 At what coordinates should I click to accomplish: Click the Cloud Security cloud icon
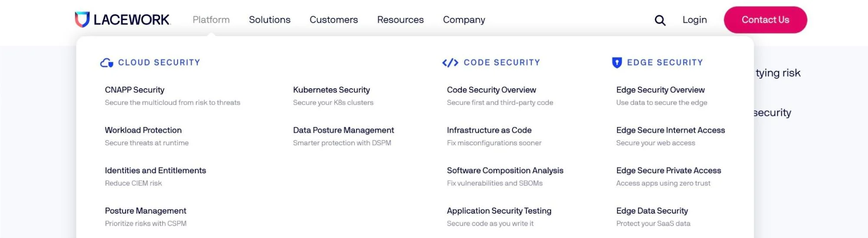pyautogui.click(x=106, y=63)
